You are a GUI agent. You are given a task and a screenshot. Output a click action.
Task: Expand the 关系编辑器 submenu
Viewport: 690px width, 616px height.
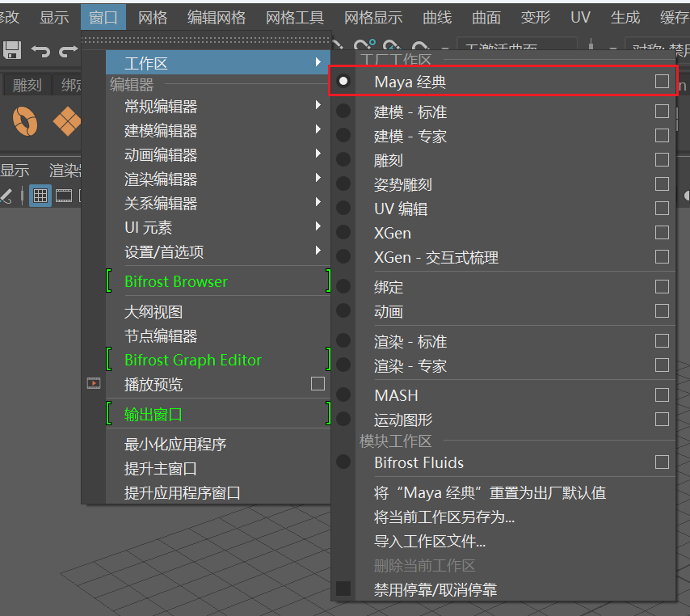point(218,203)
